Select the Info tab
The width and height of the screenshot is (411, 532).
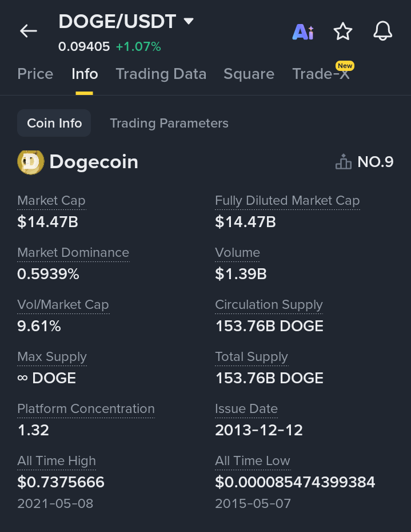[x=85, y=74]
